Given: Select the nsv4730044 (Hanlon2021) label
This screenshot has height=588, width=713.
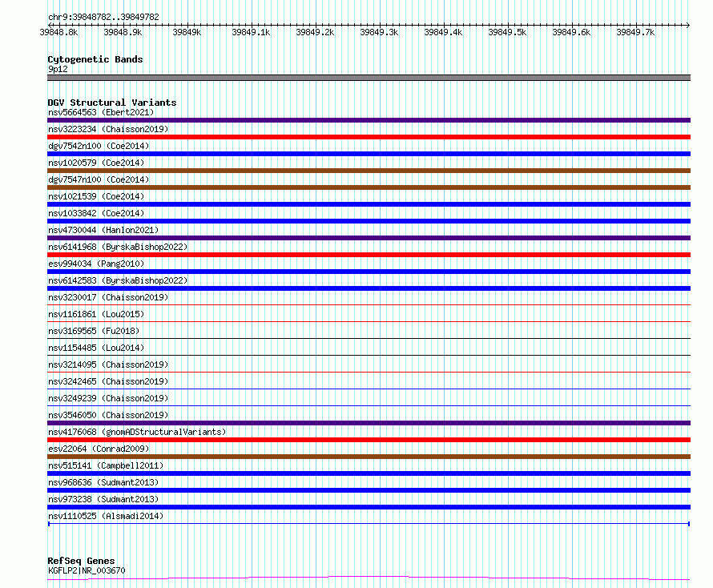Looking at the screenshot, I should (x=103, y=230).
